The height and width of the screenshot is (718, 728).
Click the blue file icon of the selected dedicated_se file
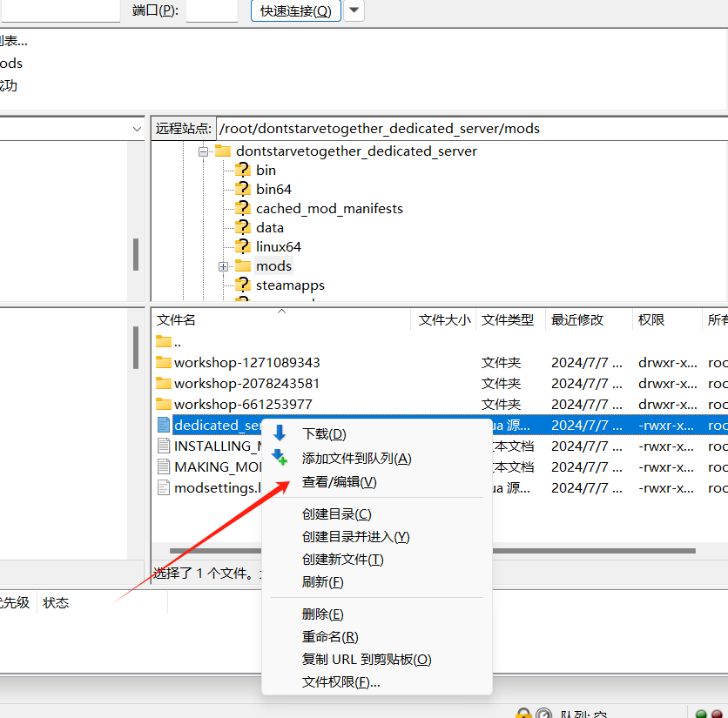[164, 425]
